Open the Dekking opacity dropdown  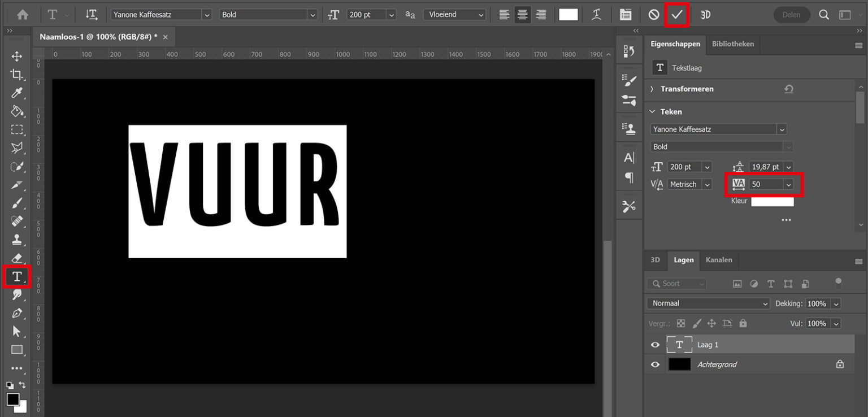836,303
